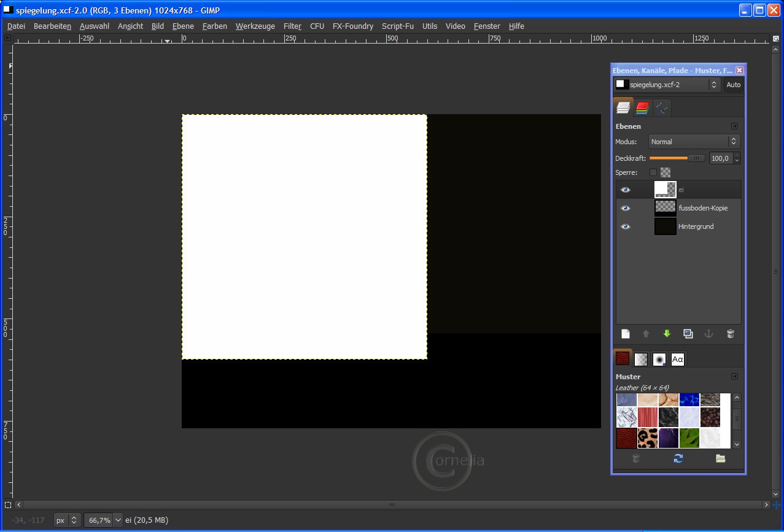This screenshot has height=532, width=784.
Task: Lower the selected layer with the green arrow
Action: (667, 334)
